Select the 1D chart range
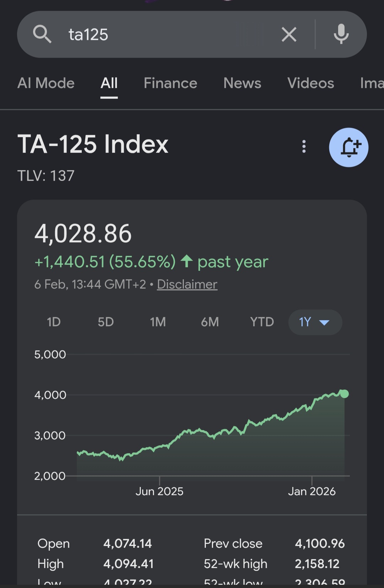Viewport: 384px width, 588px height. tap(54, 322)
